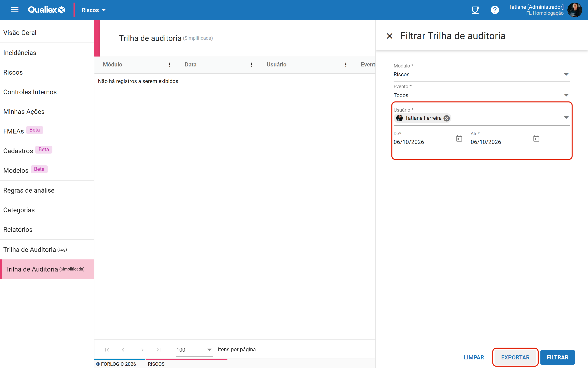Open Minhas Ações in sidebar
Viewport: 588px width, 368px height.
click(x=47, y=112)
